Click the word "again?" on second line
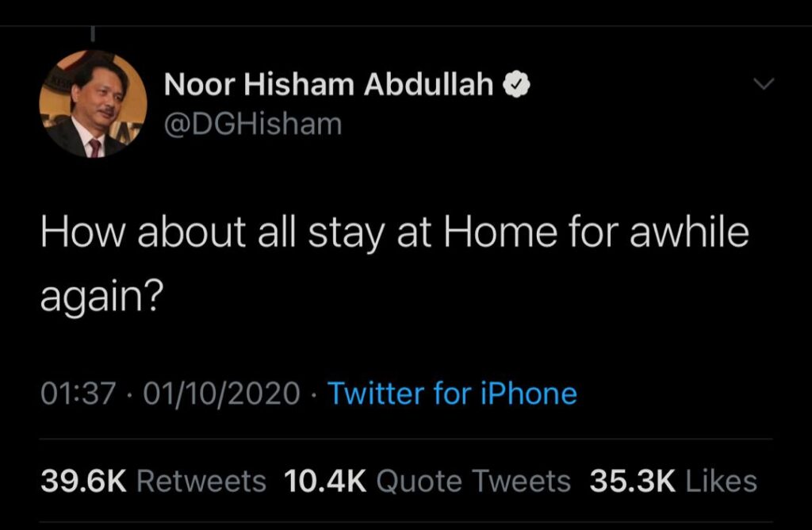The width and height of the screenshot is (812, 530). coord(101,298)
